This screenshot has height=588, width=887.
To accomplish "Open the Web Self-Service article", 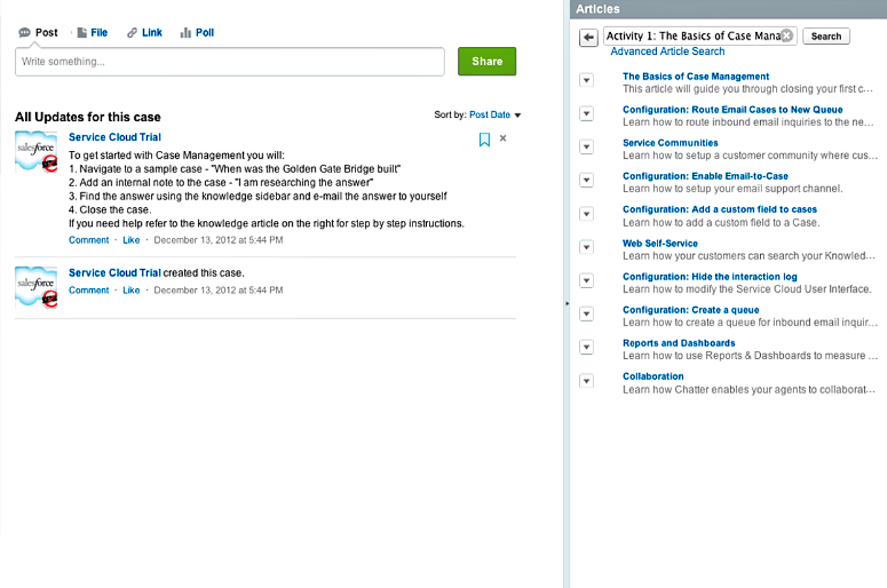I will [660, 243].
